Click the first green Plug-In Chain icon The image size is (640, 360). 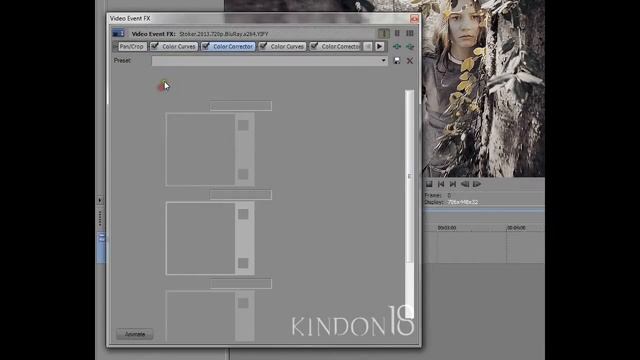[x=397, y=47]
